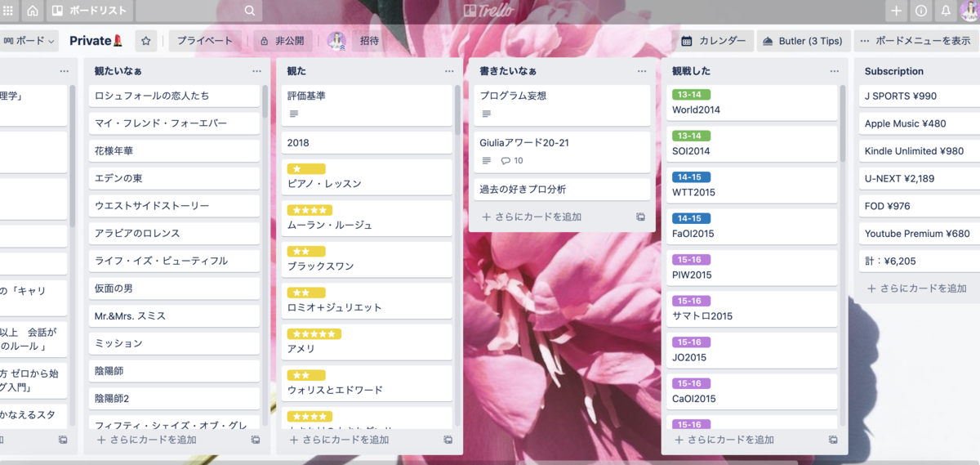Open the 観戦した list menu dots
Screen dimensions: 980x465
coord(835,71)
